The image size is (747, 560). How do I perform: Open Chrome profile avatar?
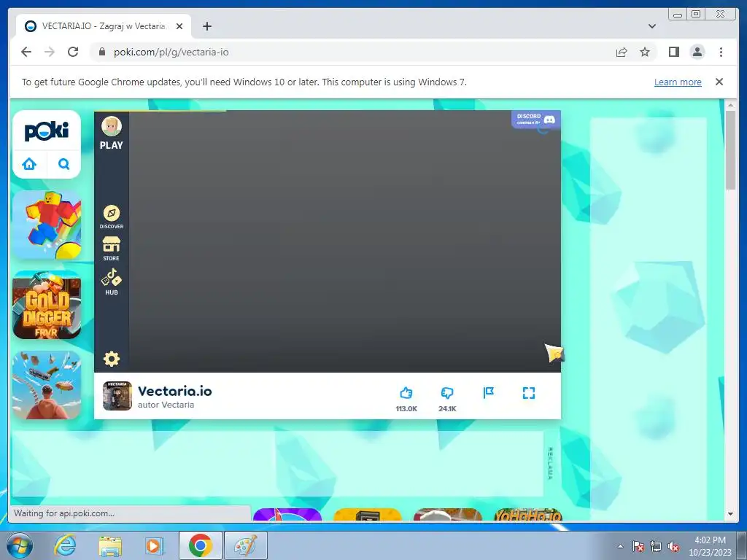(697, 52)
